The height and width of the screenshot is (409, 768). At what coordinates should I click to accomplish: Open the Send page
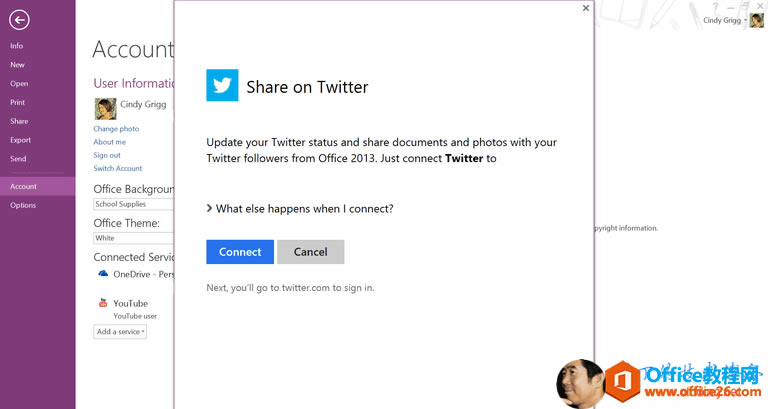coord(18,159)
